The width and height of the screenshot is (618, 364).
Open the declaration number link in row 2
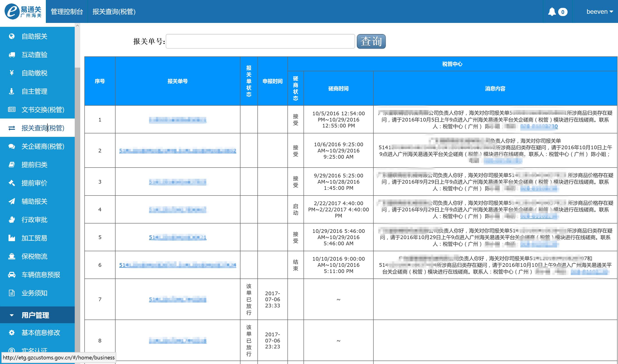click(178, 151)
